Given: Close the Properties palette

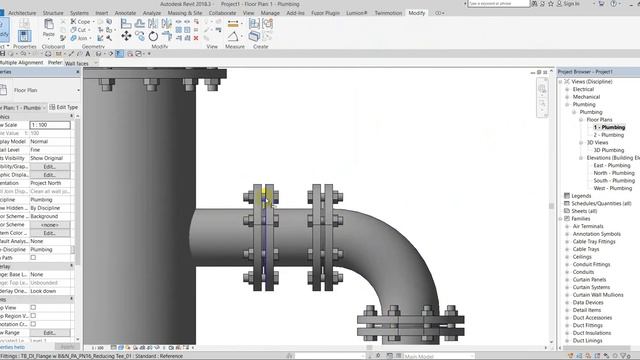Looking at the screenshot, I should click(x=78, y=72).
